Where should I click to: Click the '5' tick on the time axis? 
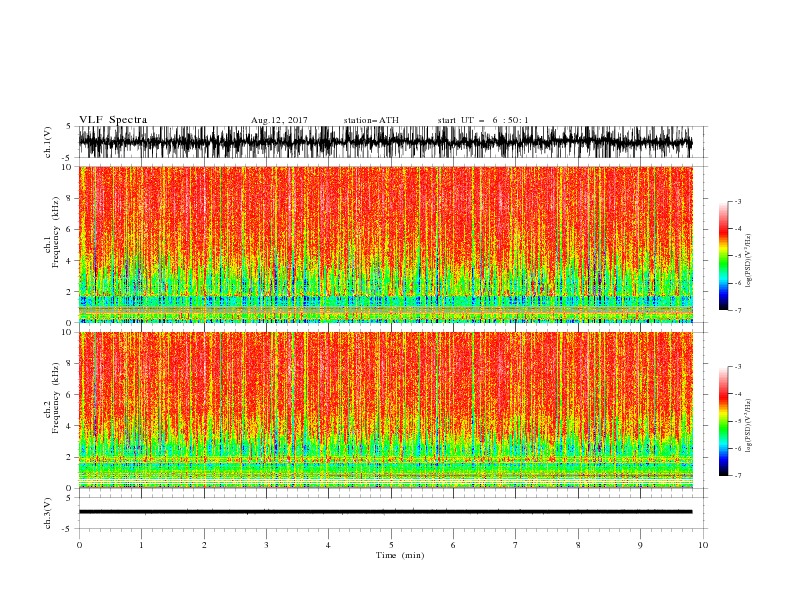(x=391, y=545)
